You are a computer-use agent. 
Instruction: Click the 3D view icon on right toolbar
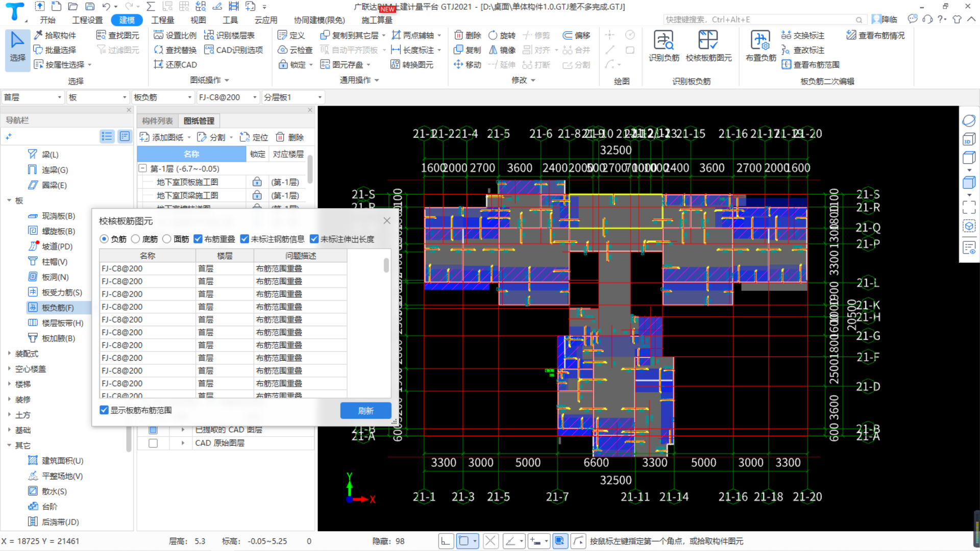pos(969,139)
